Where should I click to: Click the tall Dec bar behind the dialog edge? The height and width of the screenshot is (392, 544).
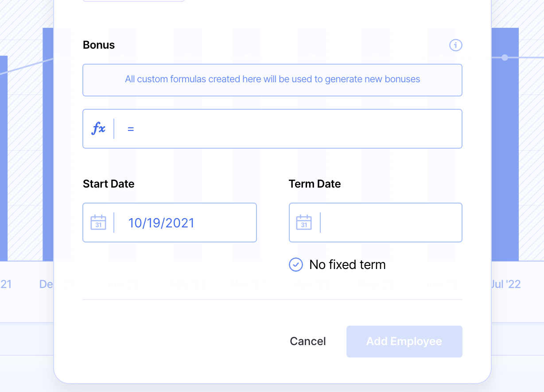tap(48, 146)
